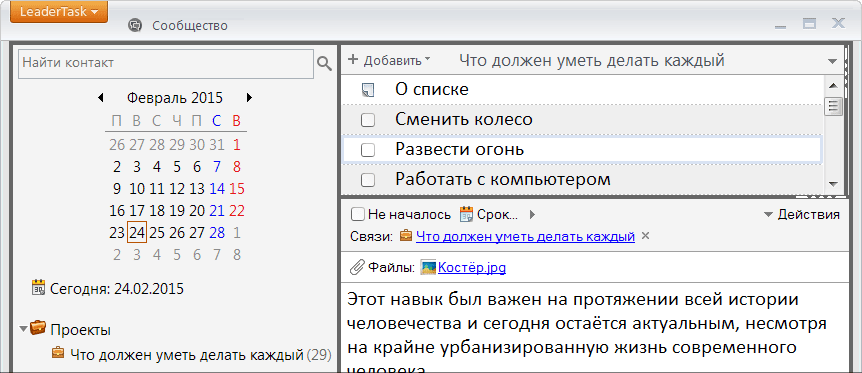Click the Проекты briefcase icon
The width and height of the screenshot is (862, 373).
tap(38, 328)
